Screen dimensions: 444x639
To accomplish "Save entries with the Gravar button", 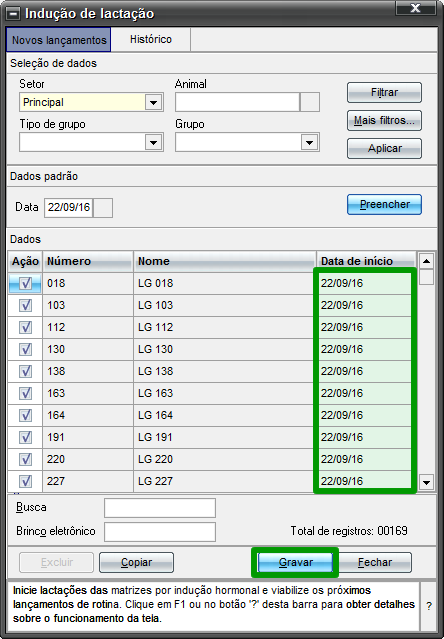I will pyautogui.click(x=296, y=562).
